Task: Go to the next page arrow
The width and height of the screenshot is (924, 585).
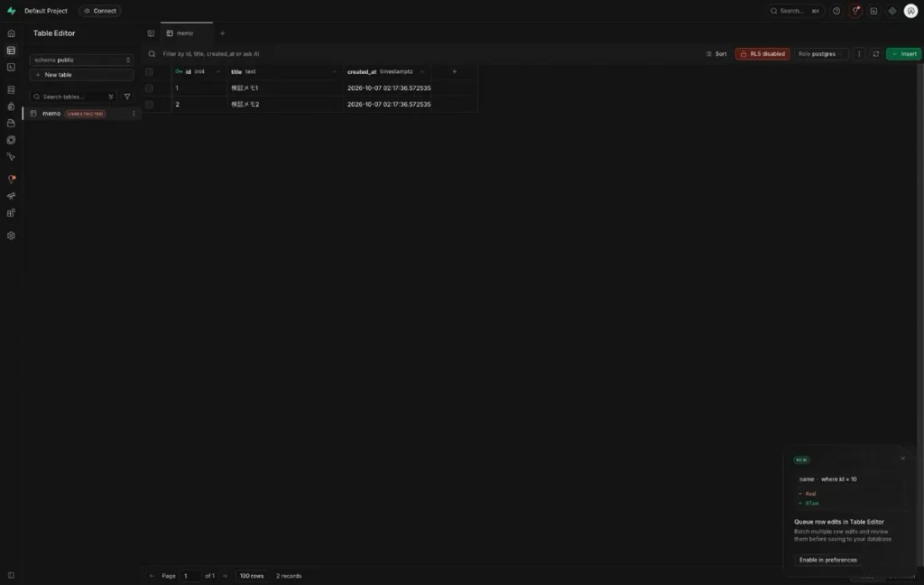Action: click(225, 576)
